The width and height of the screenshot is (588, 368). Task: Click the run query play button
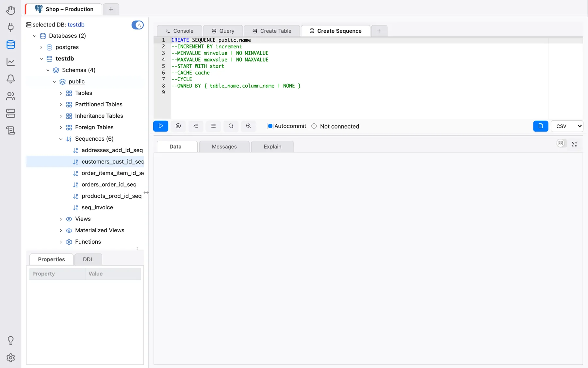(x=161, y=126)
